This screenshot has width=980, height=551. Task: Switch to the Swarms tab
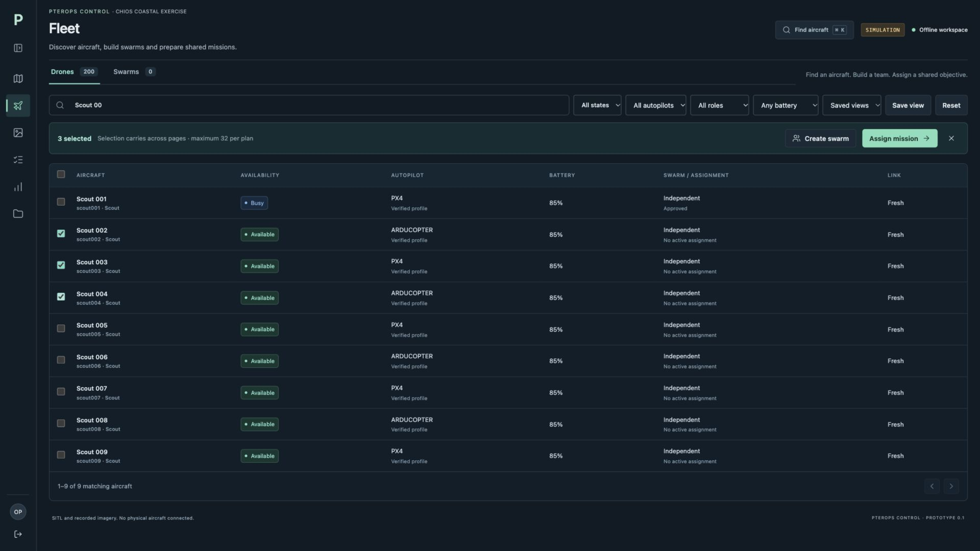134,72
